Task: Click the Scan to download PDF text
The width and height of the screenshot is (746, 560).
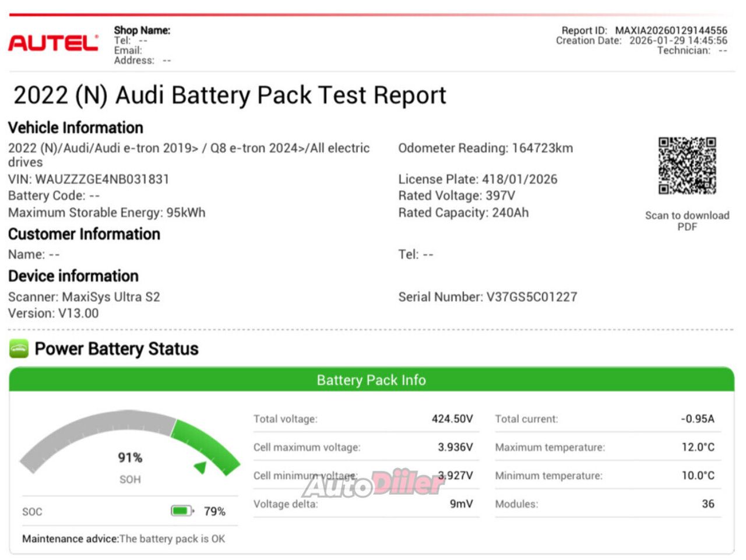Action: point(687,221)
